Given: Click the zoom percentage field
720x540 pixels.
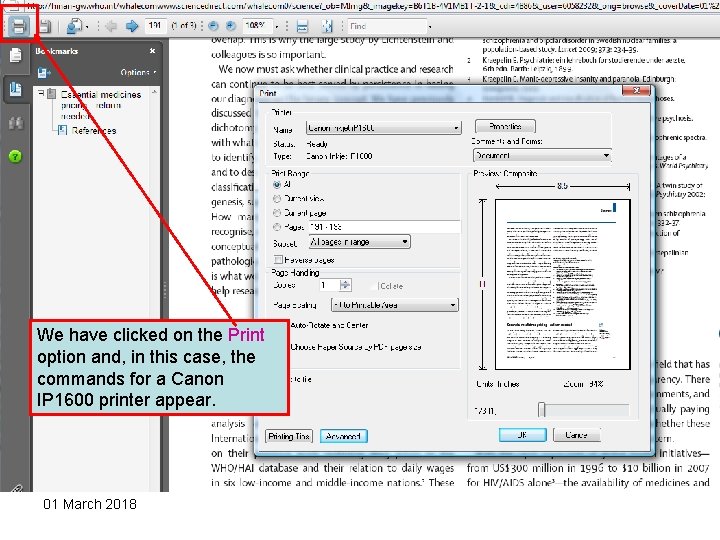Looking at the screenshot, I should [258, 26].
